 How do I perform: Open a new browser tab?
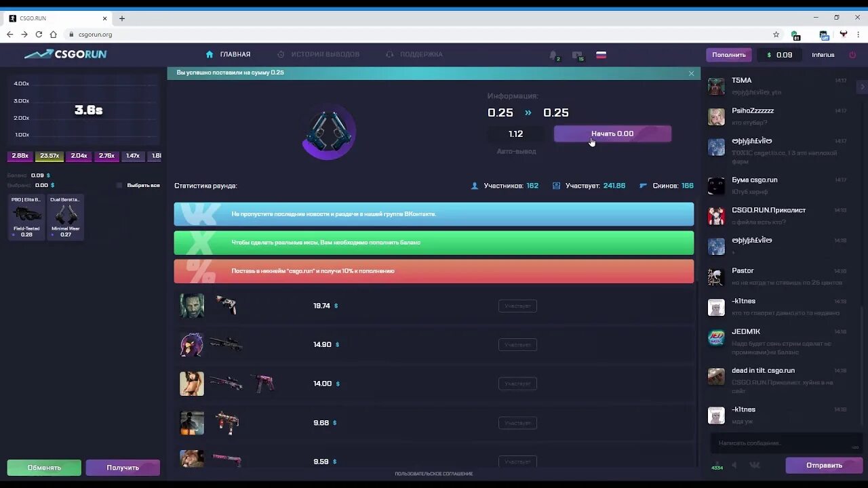[122, 18]
